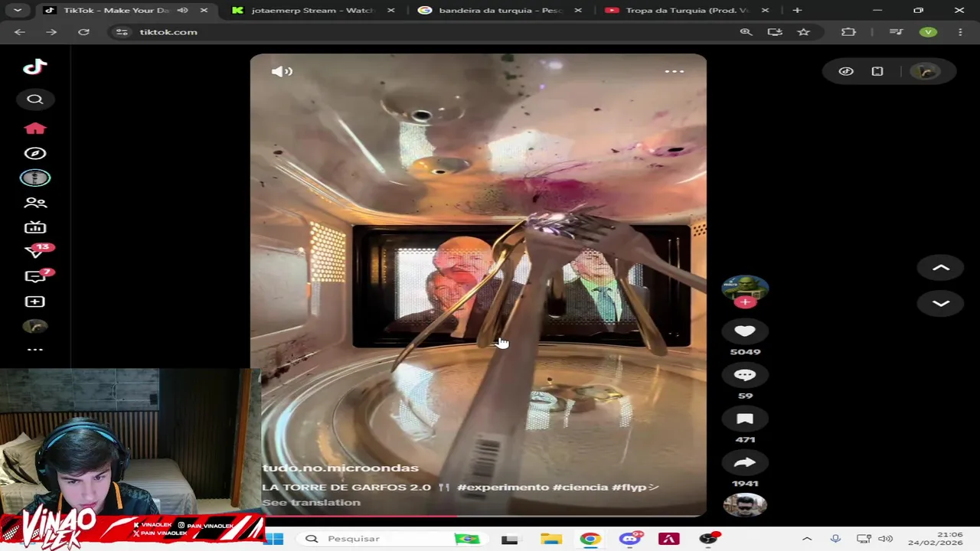980x551 pixels.
Task: Click the install app icon
Action: (x=775, y=32)
